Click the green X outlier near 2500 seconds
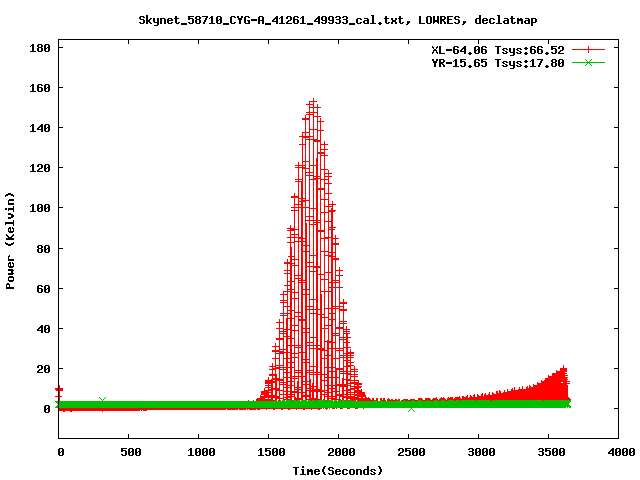This screenshot has height=480, width=640. point(411,409)
